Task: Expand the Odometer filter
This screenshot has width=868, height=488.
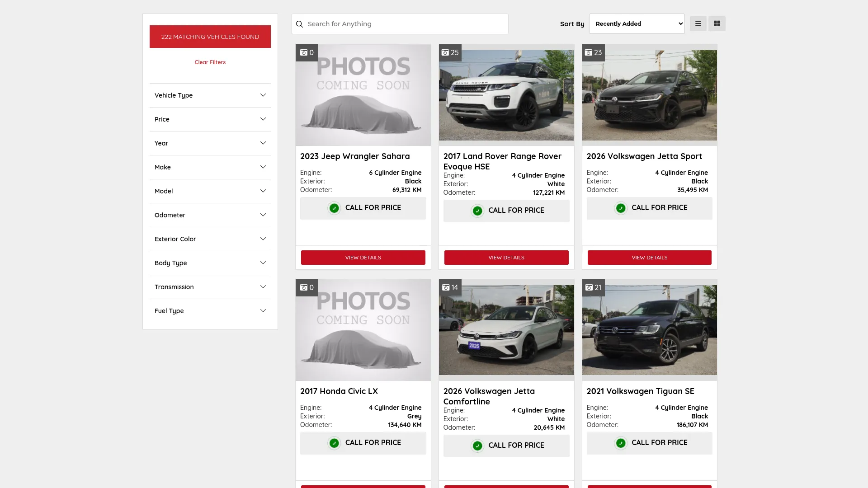Action: (210, 215)
